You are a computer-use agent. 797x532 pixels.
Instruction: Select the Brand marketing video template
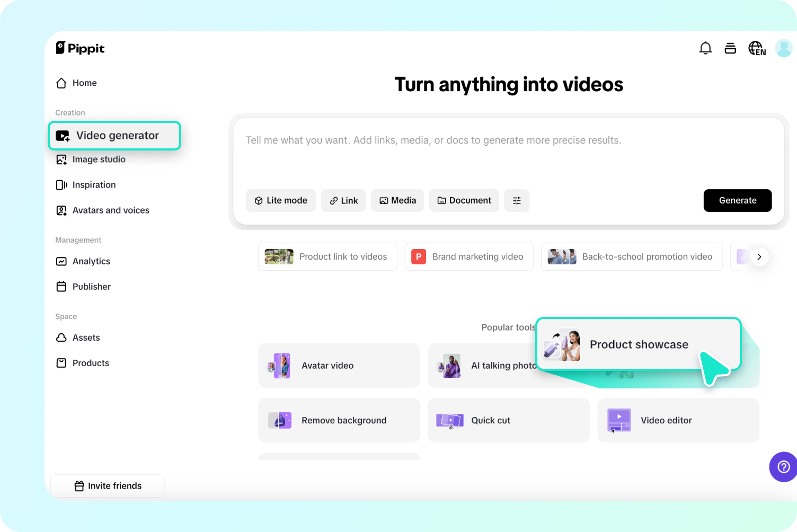(468, 256)
